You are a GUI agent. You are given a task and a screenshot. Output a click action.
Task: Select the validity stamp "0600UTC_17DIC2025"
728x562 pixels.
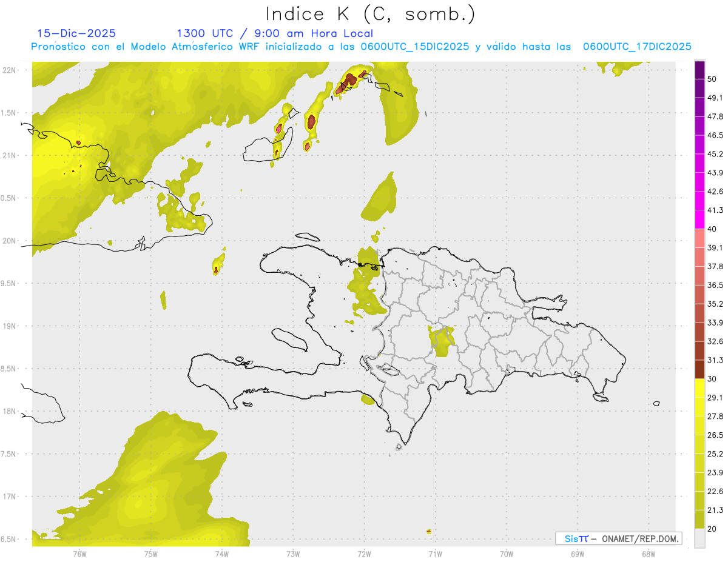(637, 47)
